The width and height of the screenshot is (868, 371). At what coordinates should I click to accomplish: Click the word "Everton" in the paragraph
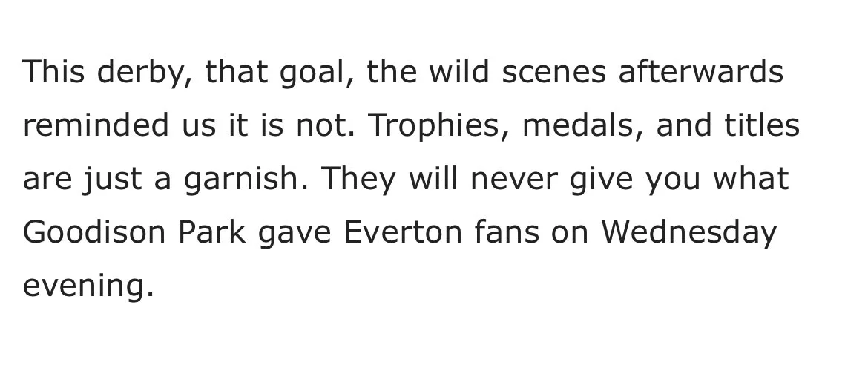click(402, 232)
